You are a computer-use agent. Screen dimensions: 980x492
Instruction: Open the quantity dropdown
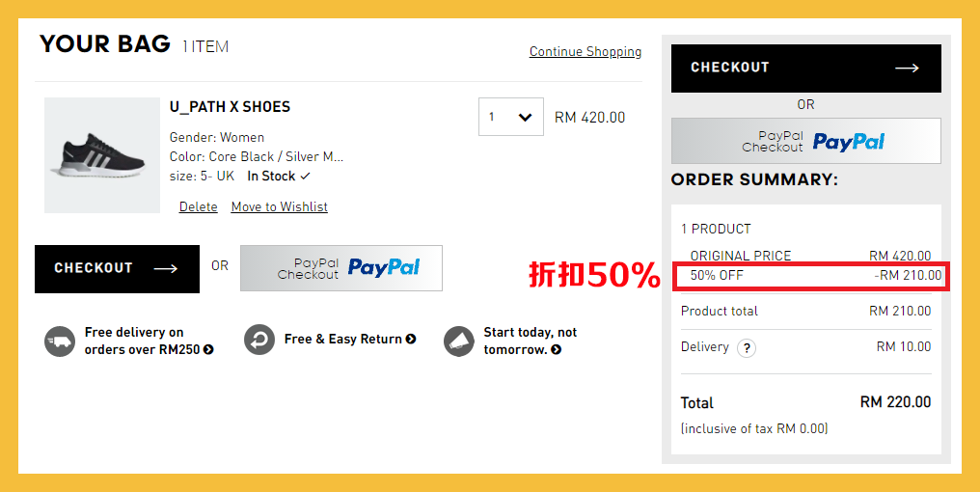coord(510,118)
